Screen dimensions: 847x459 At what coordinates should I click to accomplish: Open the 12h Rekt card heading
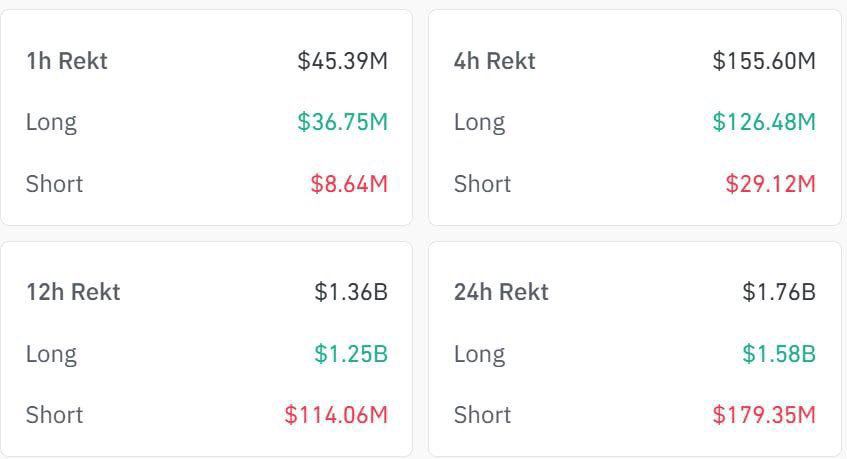73,292
